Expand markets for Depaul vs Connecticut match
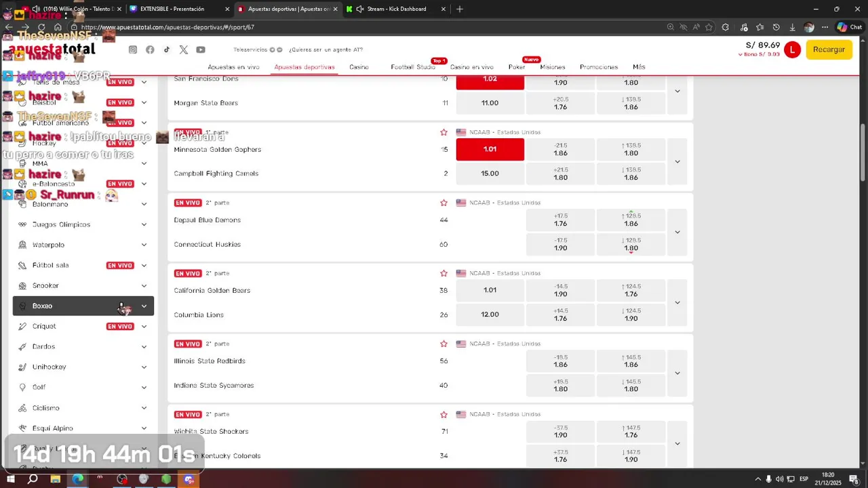This screenshot has width=868, height=488. (677, 232)
